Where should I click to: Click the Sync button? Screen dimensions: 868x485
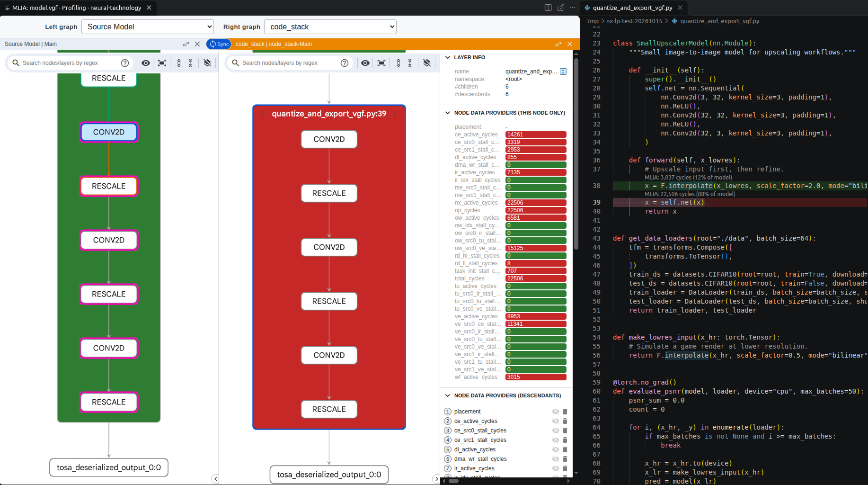(x=219, y=44)
